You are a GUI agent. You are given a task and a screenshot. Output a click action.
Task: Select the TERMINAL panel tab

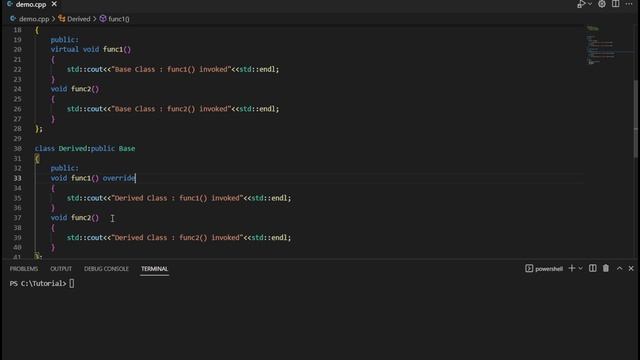[154, 269]
